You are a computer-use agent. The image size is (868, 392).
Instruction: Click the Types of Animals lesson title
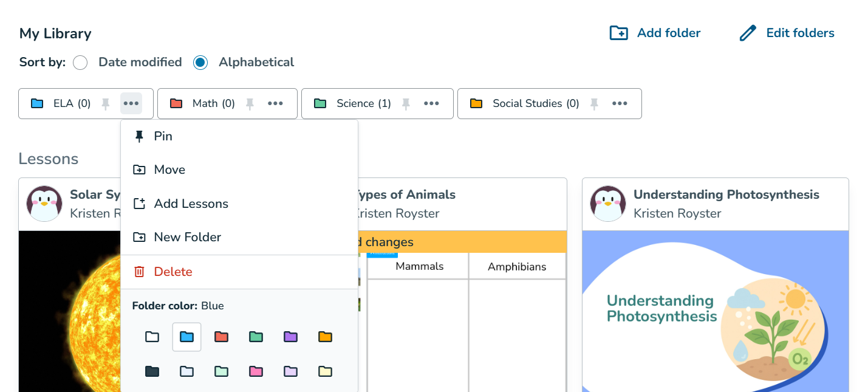404,194
